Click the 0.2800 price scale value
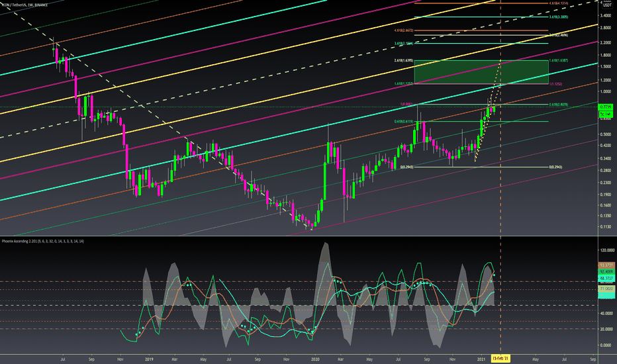Screen dimensions: 617x364 606,170
